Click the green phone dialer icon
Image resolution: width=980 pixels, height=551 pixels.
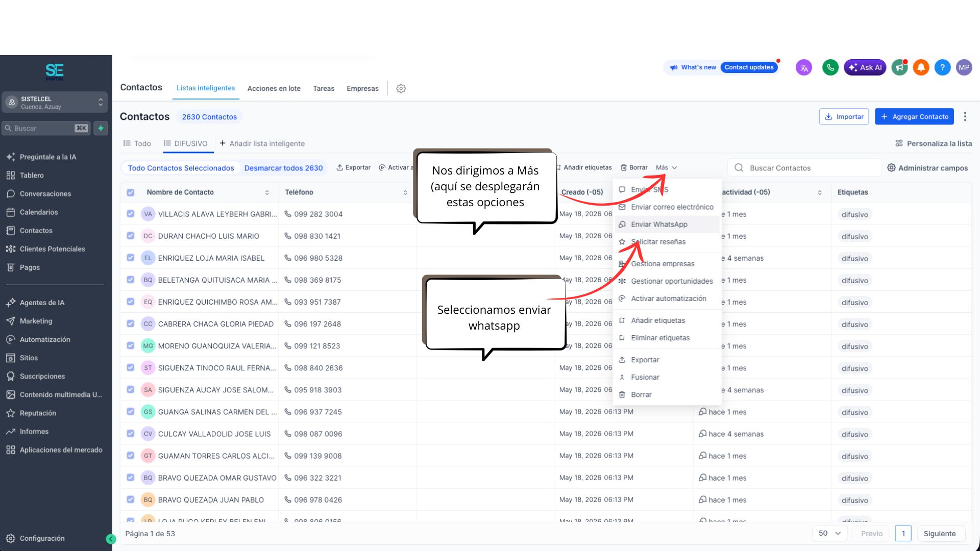pyautogui.click(x=830, y=67)
